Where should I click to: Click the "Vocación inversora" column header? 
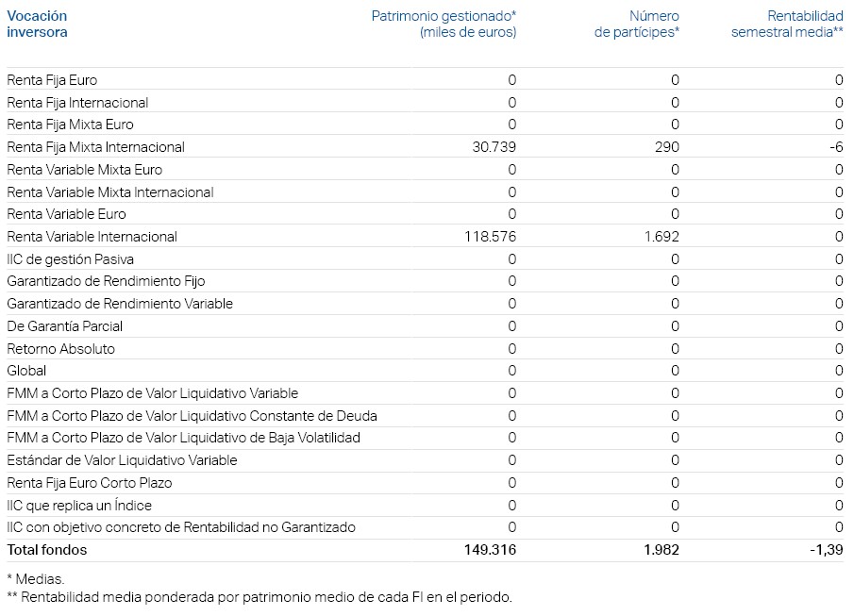click(x=38, y=24)
